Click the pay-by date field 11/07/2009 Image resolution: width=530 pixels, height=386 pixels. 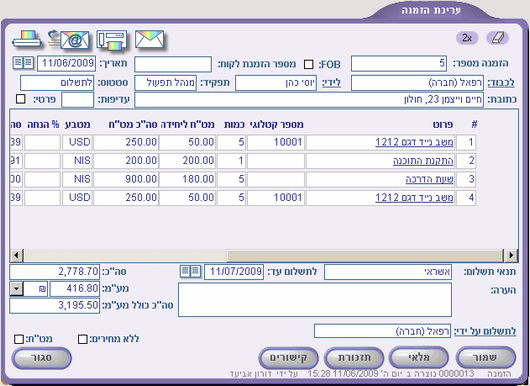[x=234, y=272]
